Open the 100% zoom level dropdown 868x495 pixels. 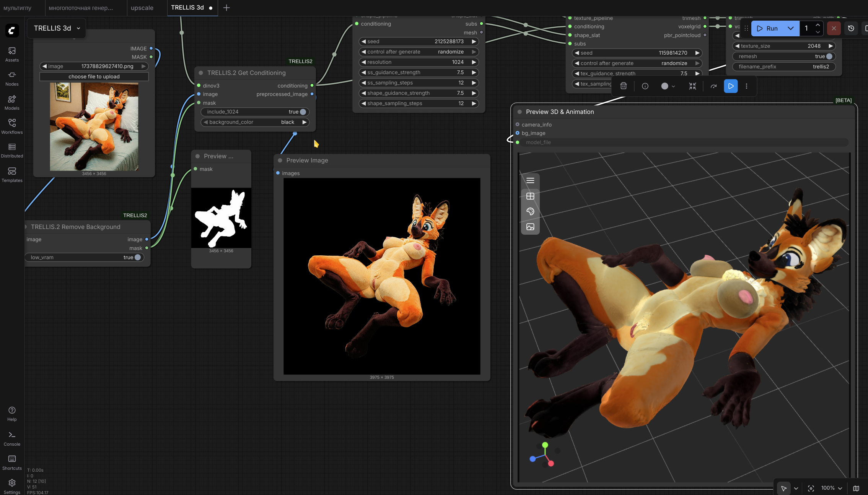coord(832,488)
